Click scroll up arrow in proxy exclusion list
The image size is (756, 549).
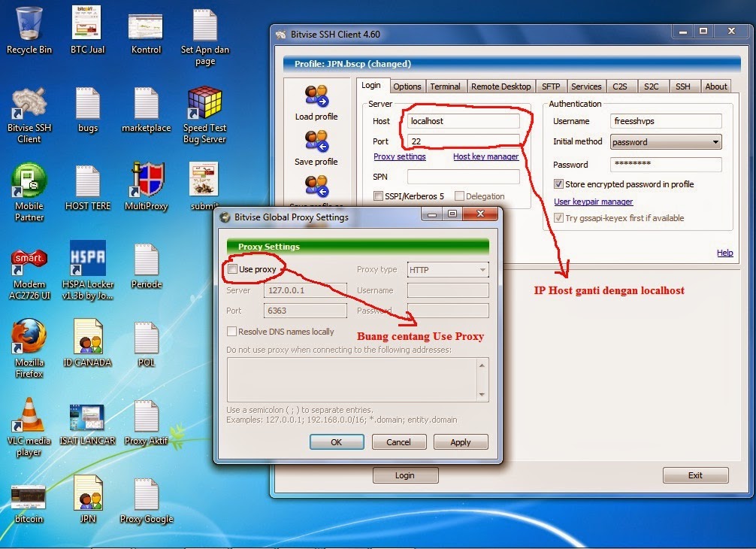pyautogui.click(x=482, y=365)
